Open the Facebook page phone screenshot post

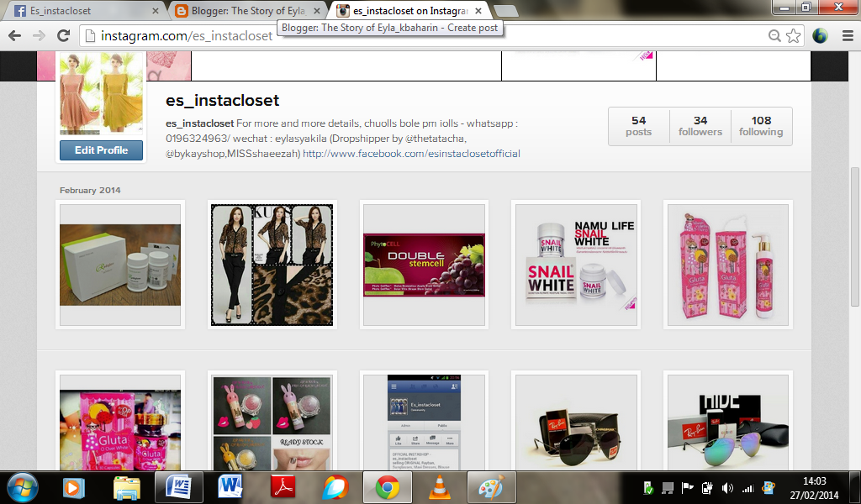click(x=424, y=421)
